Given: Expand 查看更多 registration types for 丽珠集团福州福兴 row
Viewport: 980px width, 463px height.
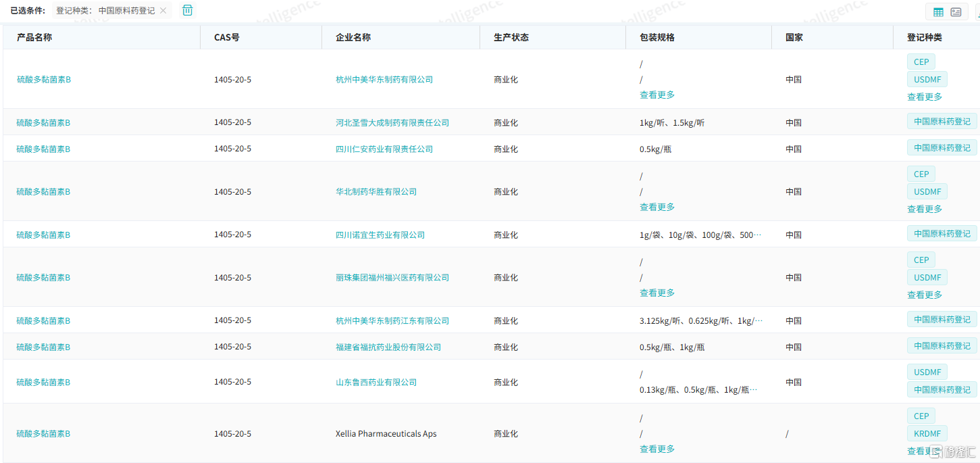Looking at the screenshot, I should click(x=925, y=295).
